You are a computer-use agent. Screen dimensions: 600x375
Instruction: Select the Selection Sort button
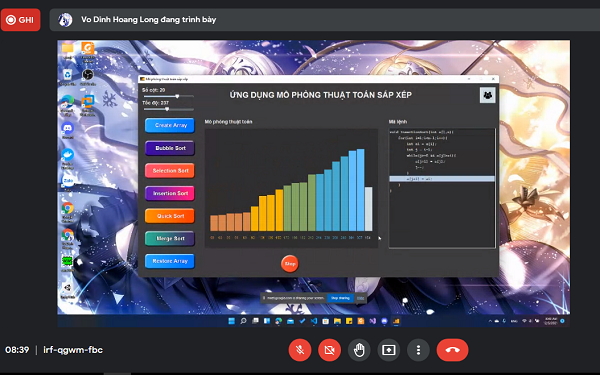pos(170,171)
